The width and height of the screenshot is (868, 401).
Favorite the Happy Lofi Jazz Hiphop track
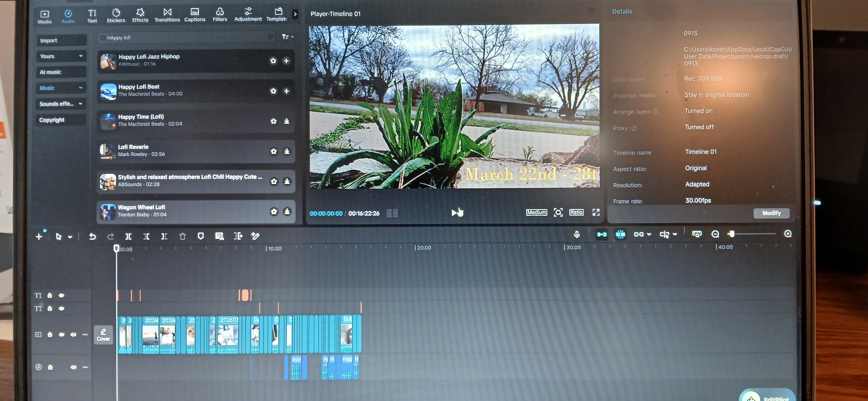click(x=273, y=61)
